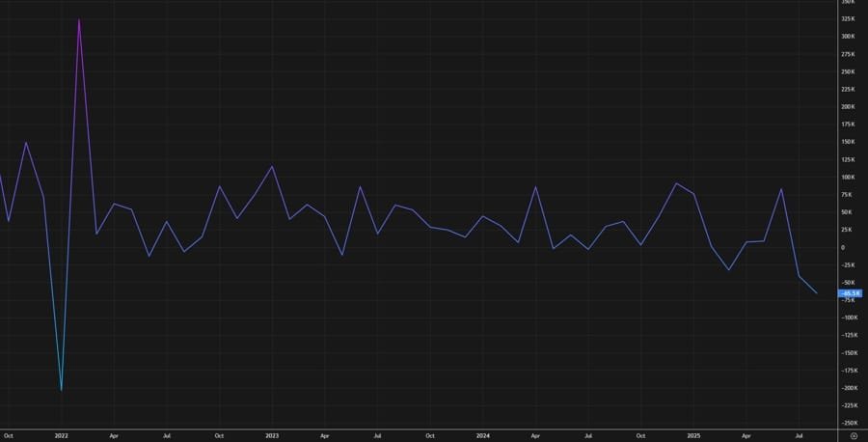Click the -65.5K current value label
This screenshot has width=868, height=442.
tap(849, 292)
